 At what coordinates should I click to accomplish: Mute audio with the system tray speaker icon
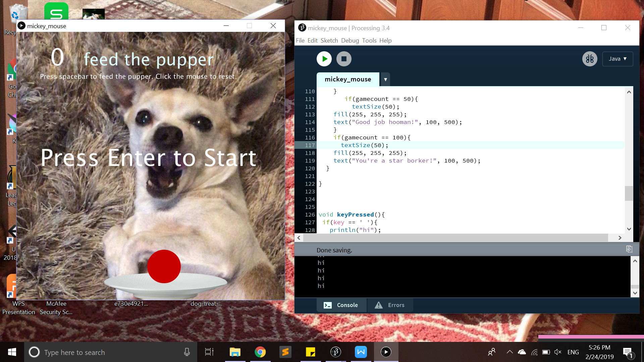(558, 352)
